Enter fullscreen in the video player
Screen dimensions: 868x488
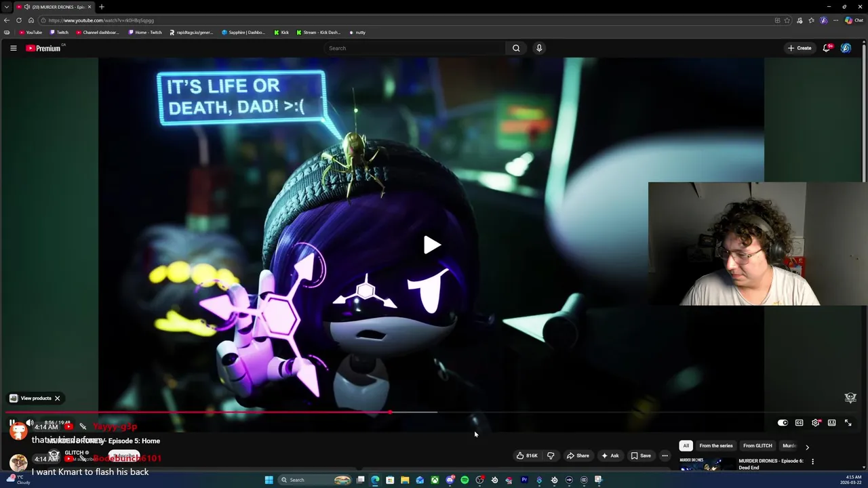pyautogui.click(x=848, y=423)
